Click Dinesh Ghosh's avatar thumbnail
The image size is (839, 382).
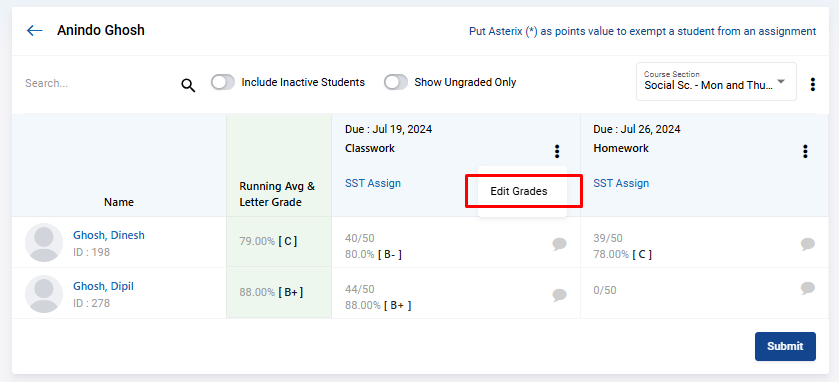pos(44,242)
